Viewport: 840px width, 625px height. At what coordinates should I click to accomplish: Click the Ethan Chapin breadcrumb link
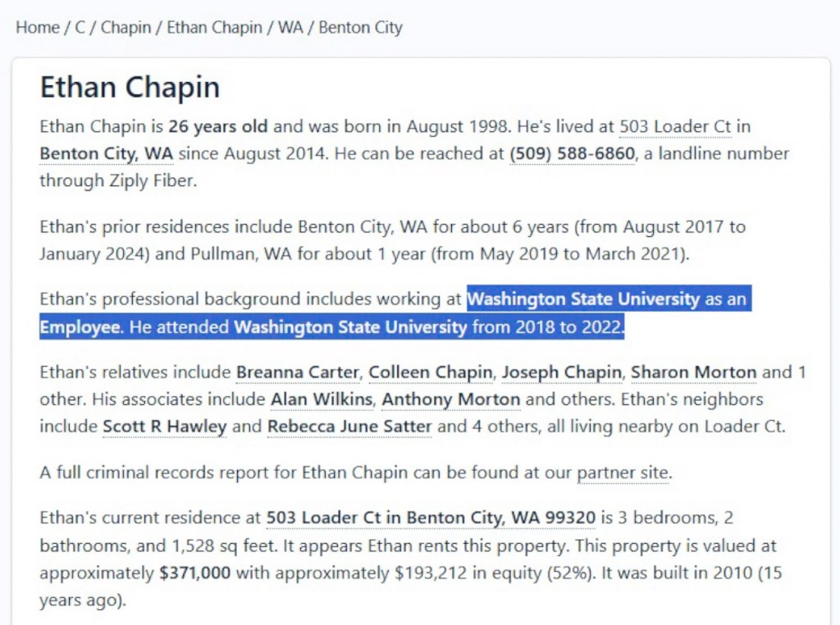214,27
